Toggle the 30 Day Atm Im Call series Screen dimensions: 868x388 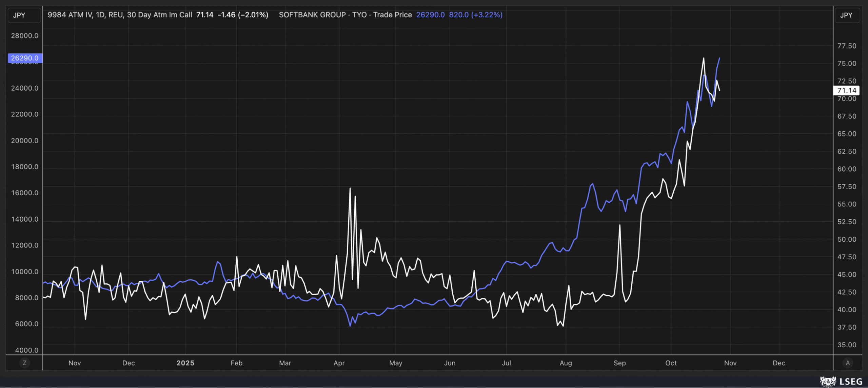pyautogui.click(x=159, y=15)
